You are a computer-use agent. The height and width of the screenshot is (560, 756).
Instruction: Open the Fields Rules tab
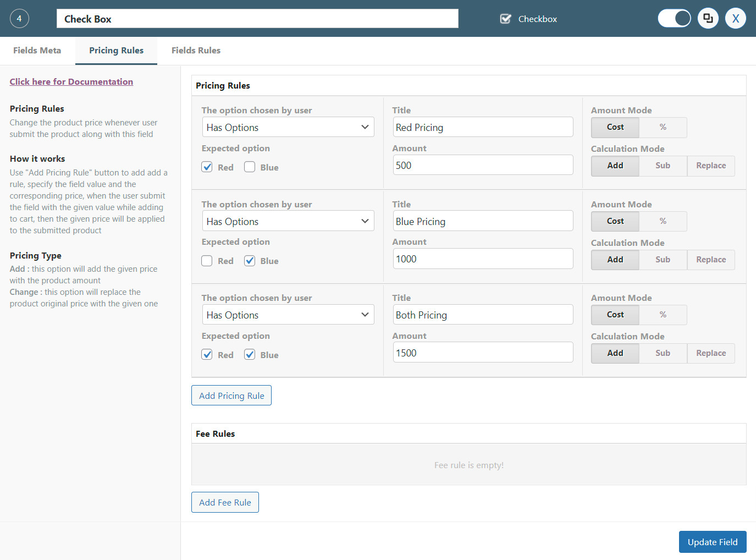[x=196, y=51]
